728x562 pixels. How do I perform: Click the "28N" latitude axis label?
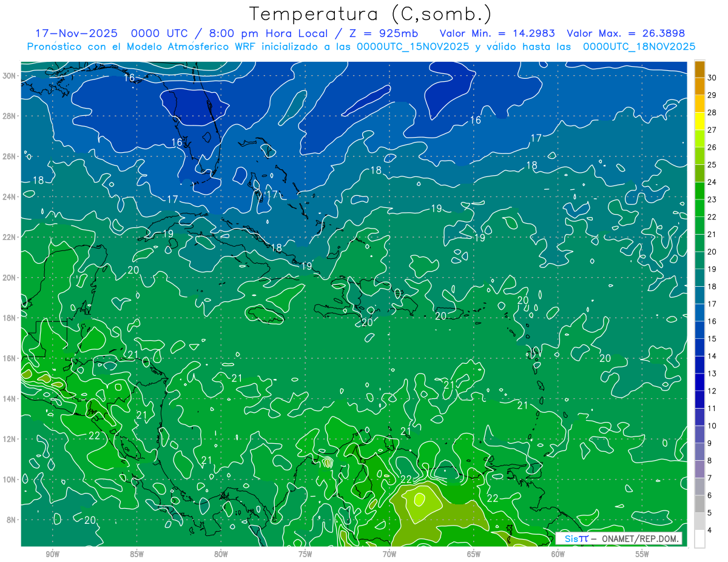tap(9, 116)
